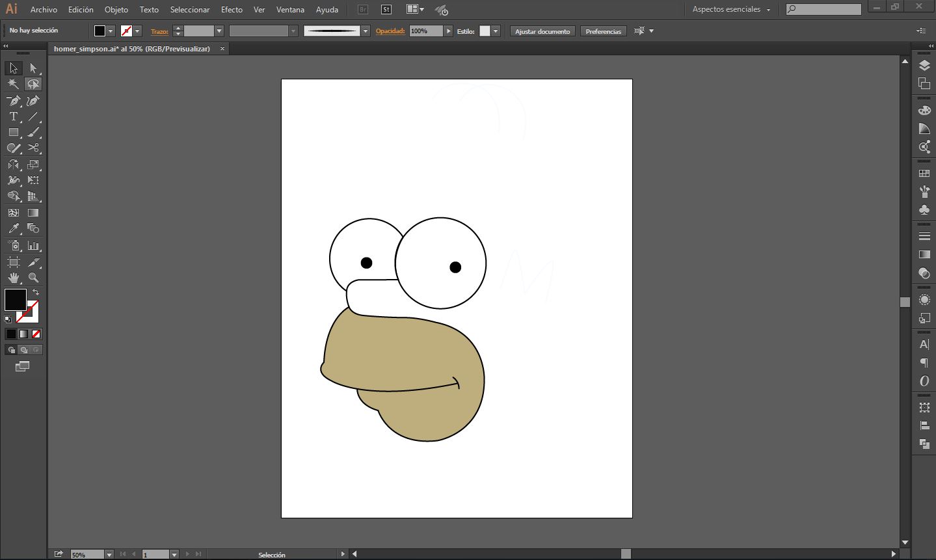Select the Lasso tool

(x=33, y=84)
